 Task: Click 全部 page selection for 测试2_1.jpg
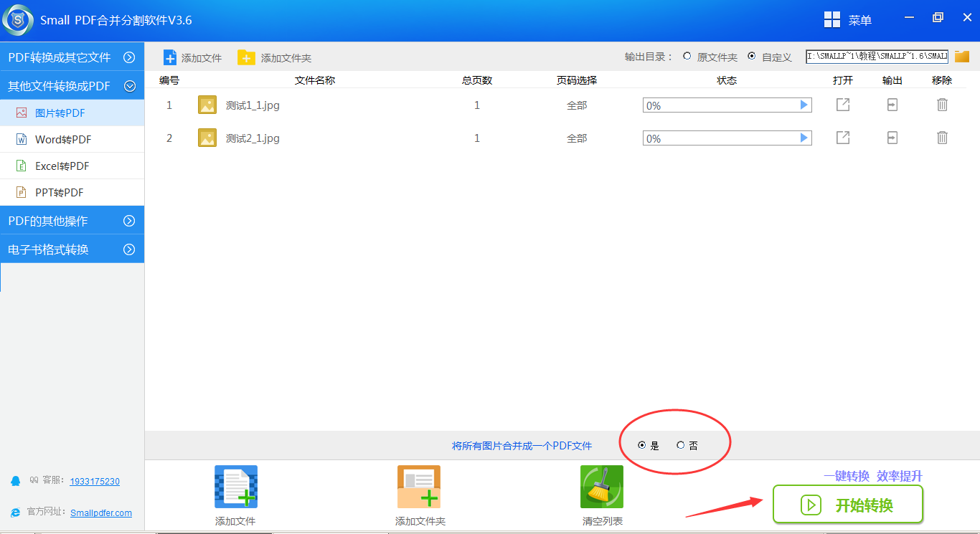pyautogui.click(x=577, y=138)
